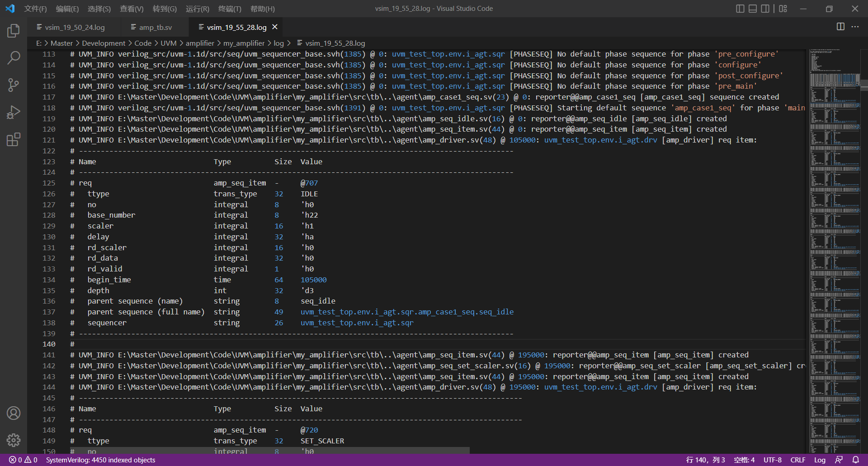Click the SET_SCALER value on line 149

pos(322,441)
